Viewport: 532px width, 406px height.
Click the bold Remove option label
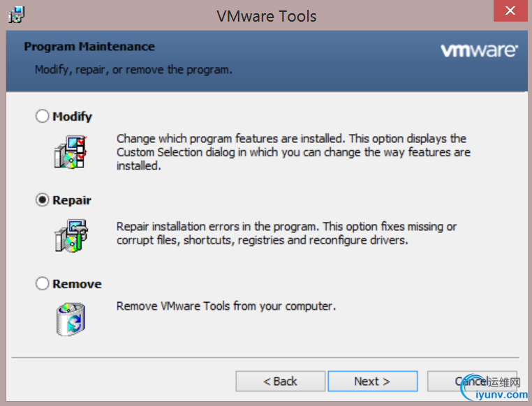click(77, 284)
